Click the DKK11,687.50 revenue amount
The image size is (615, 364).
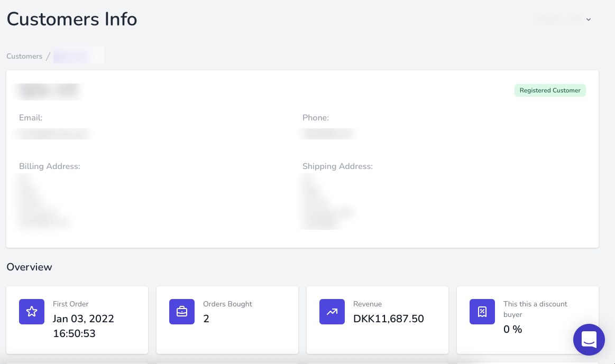389,319
